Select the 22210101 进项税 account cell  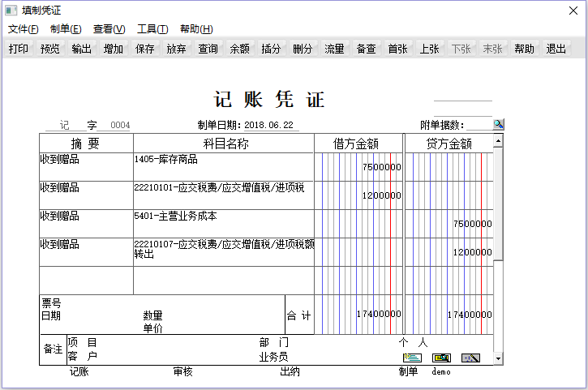pos(224,195)
